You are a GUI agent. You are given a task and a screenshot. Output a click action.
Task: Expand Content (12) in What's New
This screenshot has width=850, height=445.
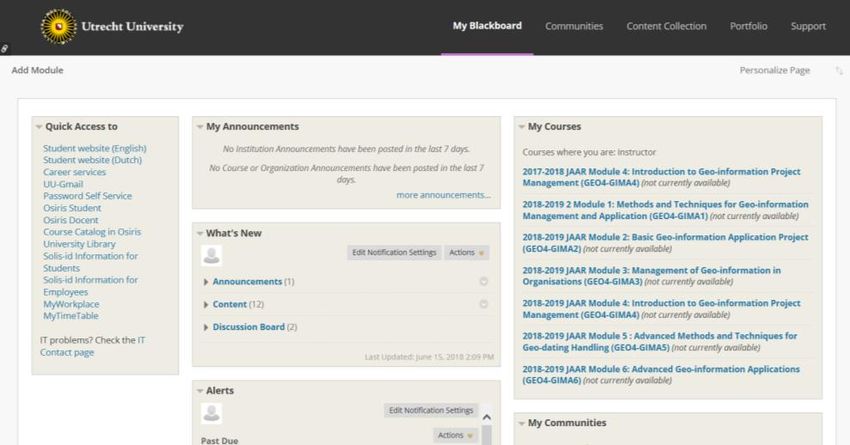[x=206, y=305]
